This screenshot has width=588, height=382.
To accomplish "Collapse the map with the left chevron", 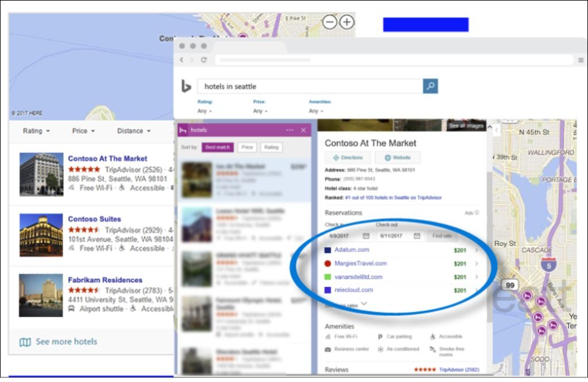I will [497, 131].
